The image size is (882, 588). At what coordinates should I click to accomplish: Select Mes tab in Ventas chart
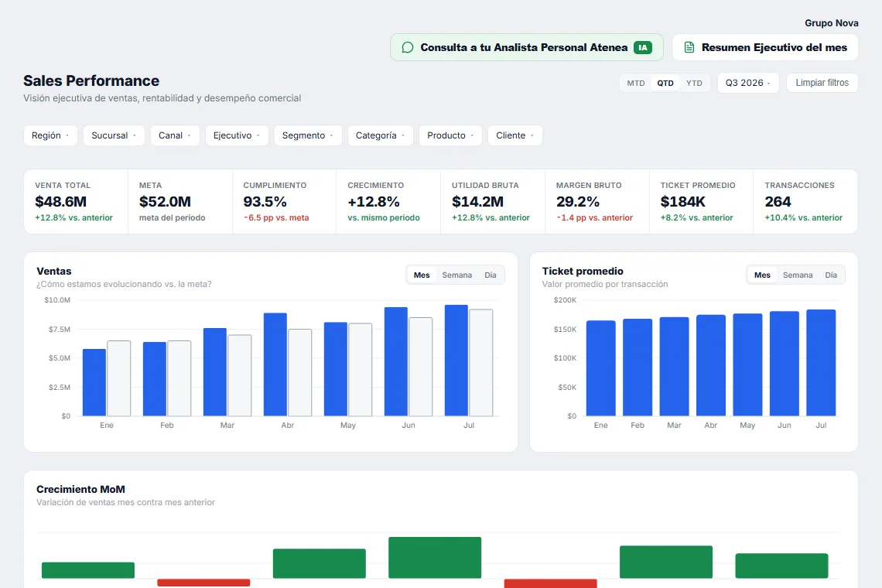[422, 275]
